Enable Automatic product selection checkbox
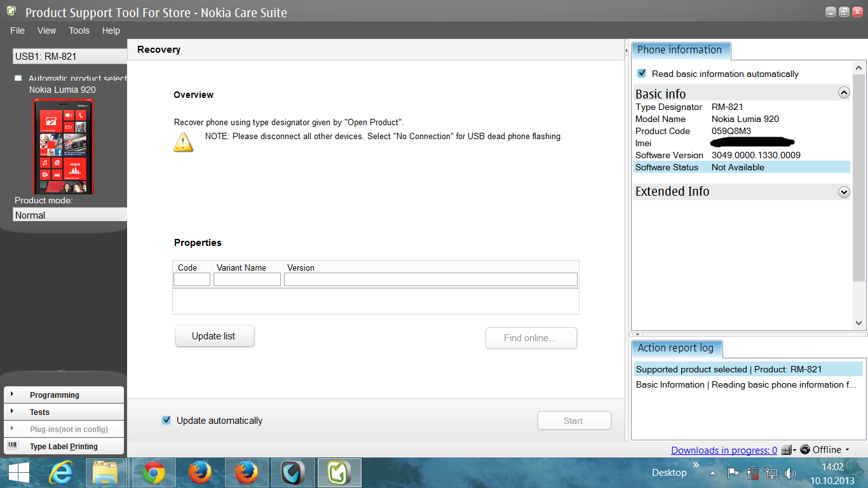 (x=18, y=79)
